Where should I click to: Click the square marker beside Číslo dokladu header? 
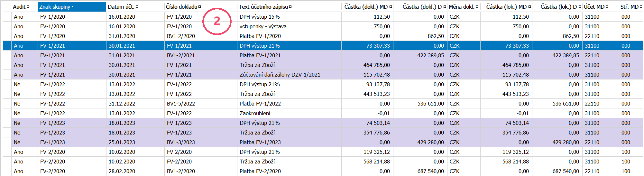pos(199,7)
